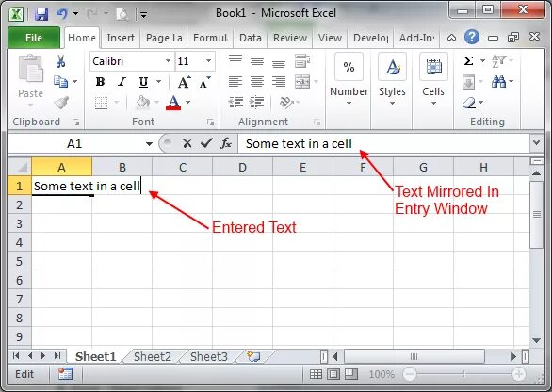Click the Wrap Text icon
Screen dimensions: 552x392
[x=302, y=60]
